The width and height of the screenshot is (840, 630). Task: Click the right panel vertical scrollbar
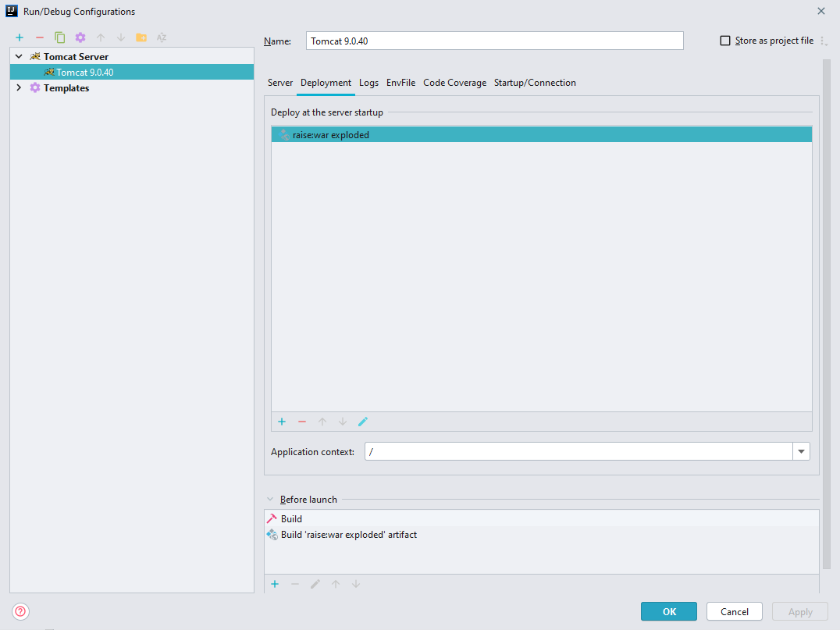pos(827,313)
